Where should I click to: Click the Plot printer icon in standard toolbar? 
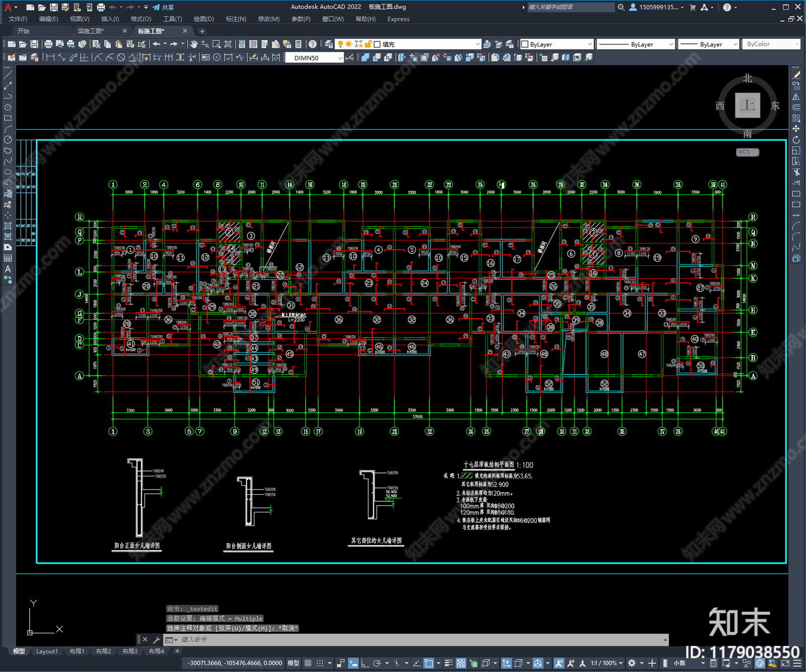point(48,44)
